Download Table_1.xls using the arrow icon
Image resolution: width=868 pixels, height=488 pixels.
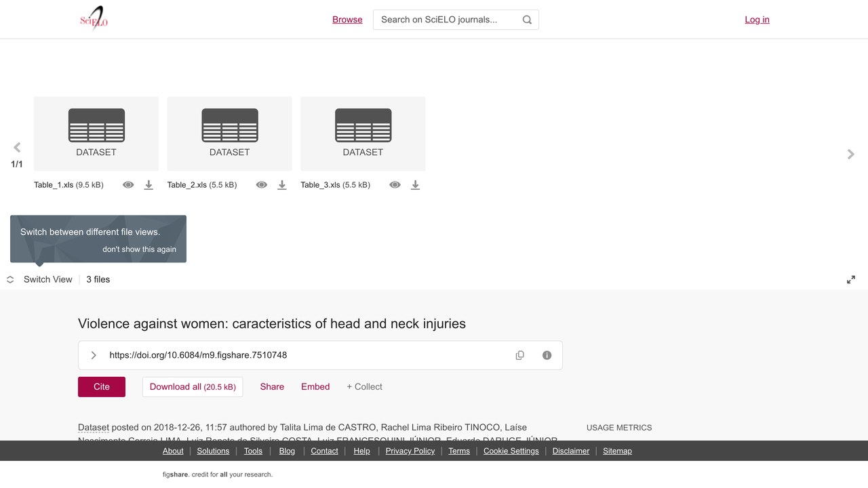(x=149, y=185)
